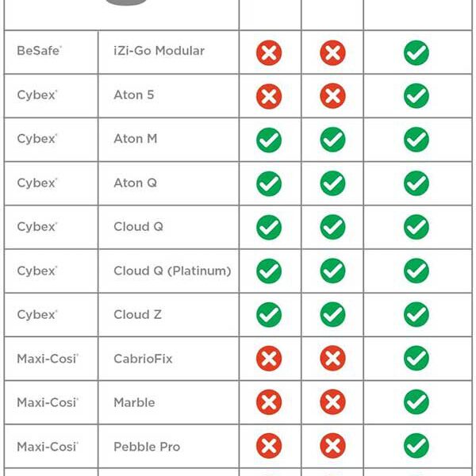Click the first green checkmark in Aton Q row
The width and height of the screenshot is (476, 476).
[x=269, y=184]
